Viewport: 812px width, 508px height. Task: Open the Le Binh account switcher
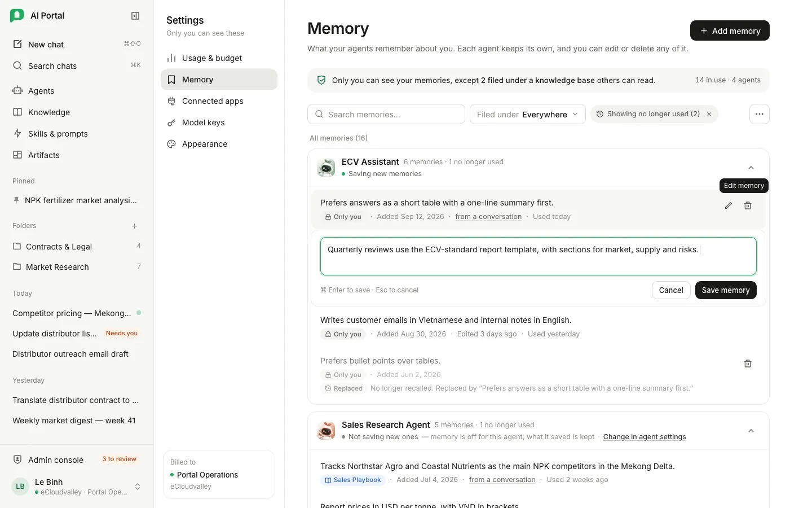[77, 487]
